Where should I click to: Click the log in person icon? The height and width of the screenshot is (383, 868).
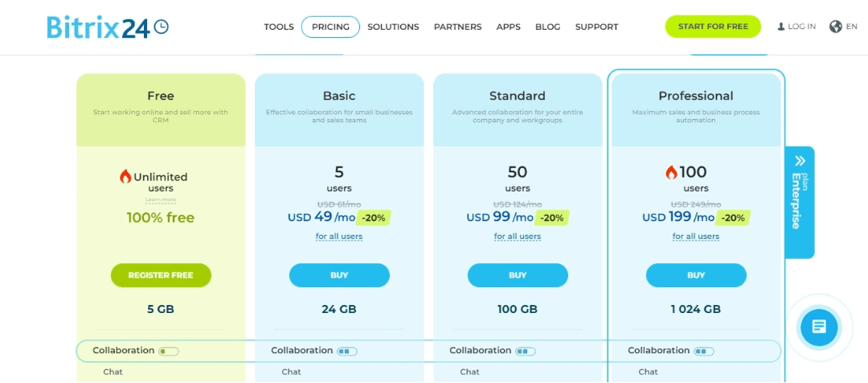point(781,27)
